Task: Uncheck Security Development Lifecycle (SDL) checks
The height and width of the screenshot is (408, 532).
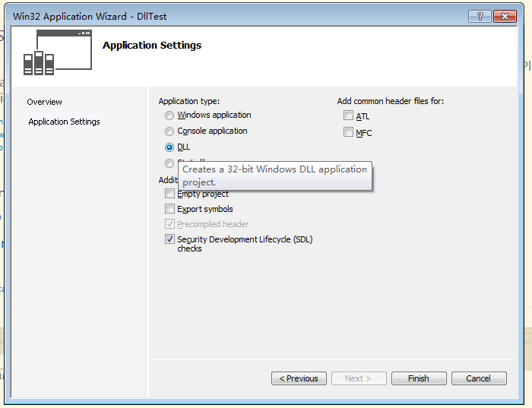Action: click(x=169, y=239)
